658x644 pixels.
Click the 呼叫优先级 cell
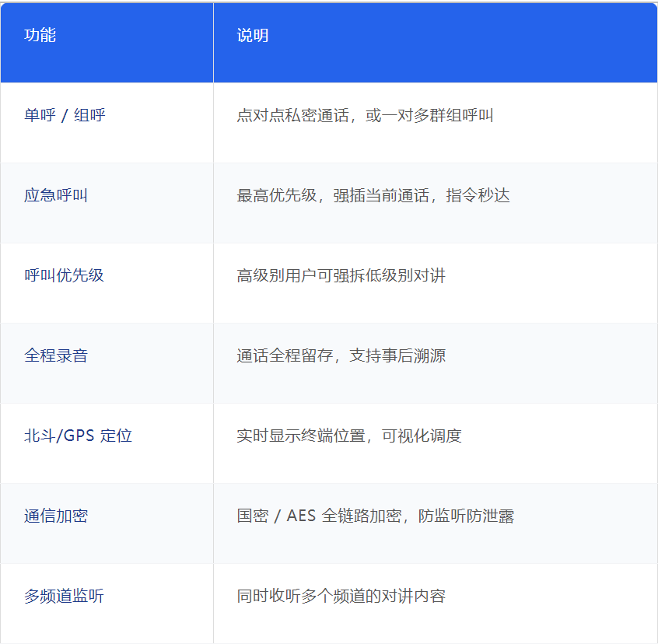point(107,283)
